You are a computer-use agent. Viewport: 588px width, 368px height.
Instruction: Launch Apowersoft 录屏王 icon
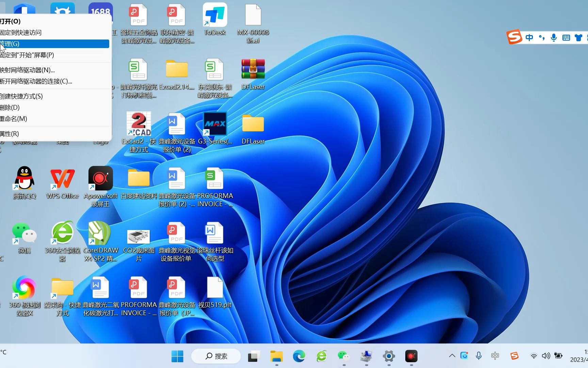(x=100, y=178)
